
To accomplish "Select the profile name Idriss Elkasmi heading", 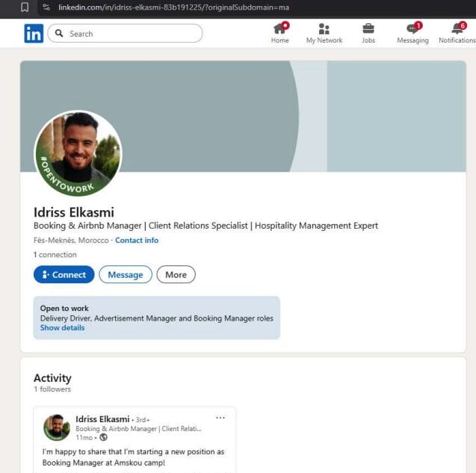I will coord(74,212).
